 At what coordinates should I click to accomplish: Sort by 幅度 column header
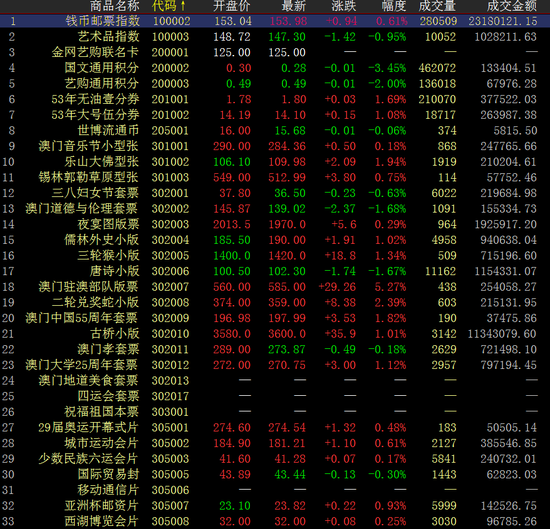pyautogui.click(x=394, y=6)
